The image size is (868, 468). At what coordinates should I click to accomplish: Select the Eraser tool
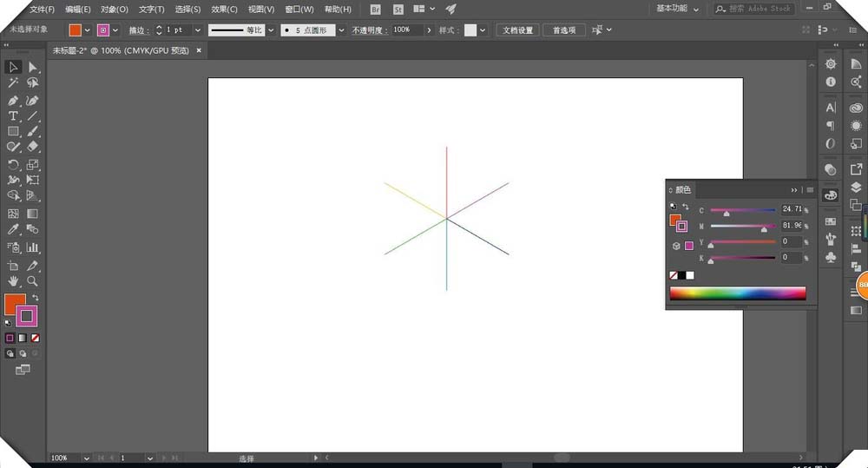pyautogui.click(x=33, y=147)
